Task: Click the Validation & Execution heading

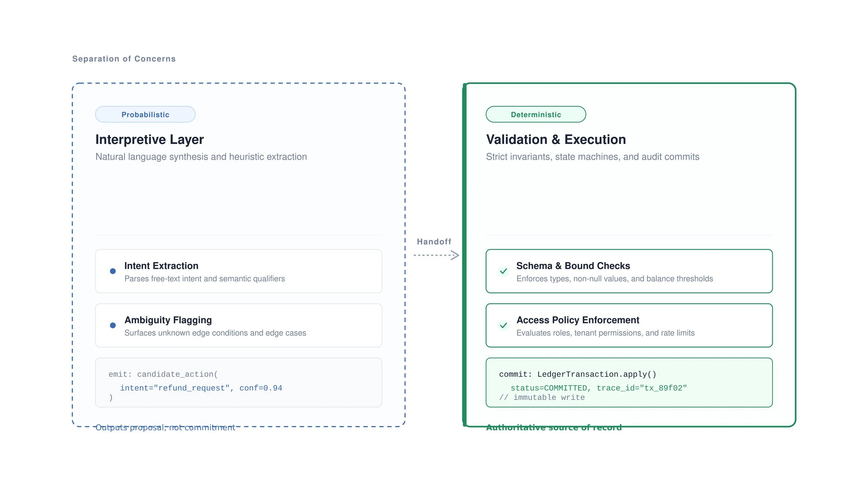Action: coord(556,140)
